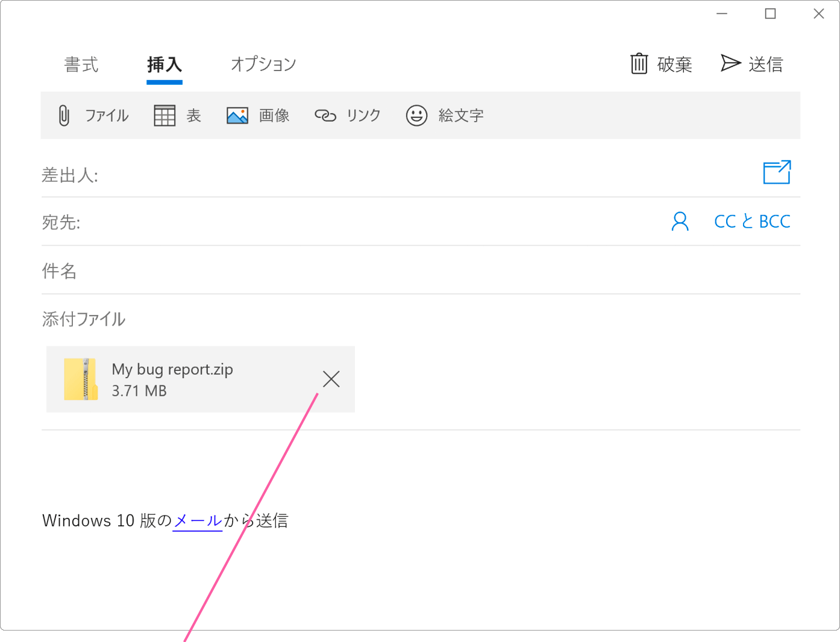Click the 絵文字 toolbar label
Screen dimensions: 840x642
[461, 116]
